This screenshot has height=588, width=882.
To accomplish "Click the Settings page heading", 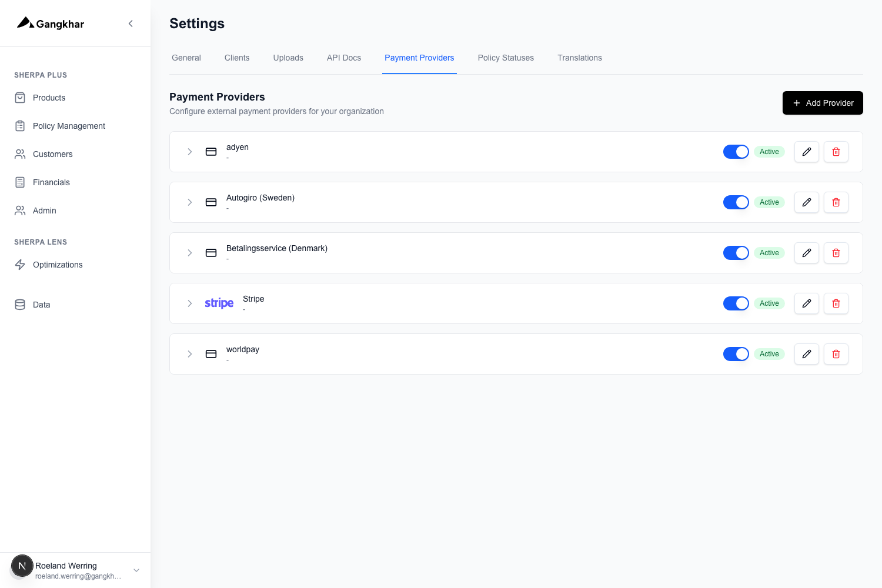I will point(197,24).
